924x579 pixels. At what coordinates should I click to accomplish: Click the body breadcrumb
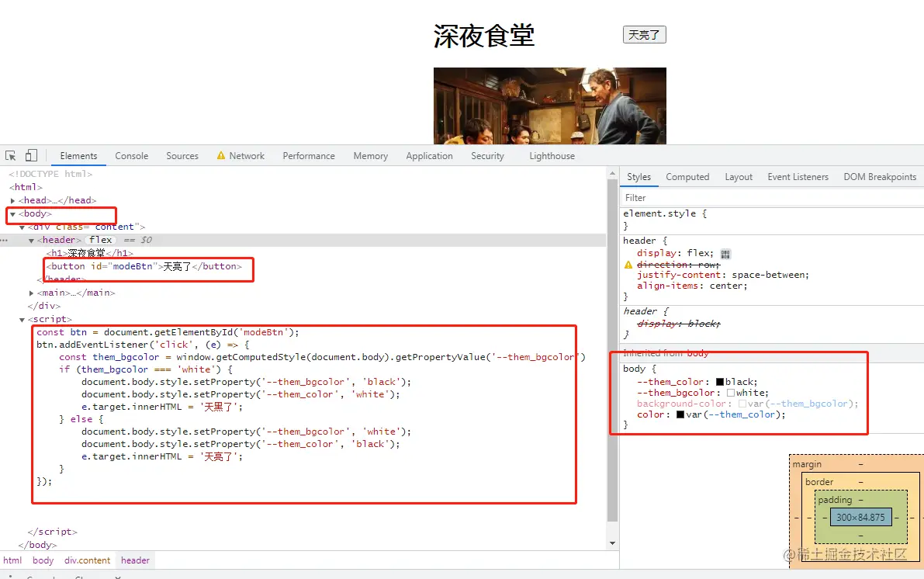click(43, 560)
